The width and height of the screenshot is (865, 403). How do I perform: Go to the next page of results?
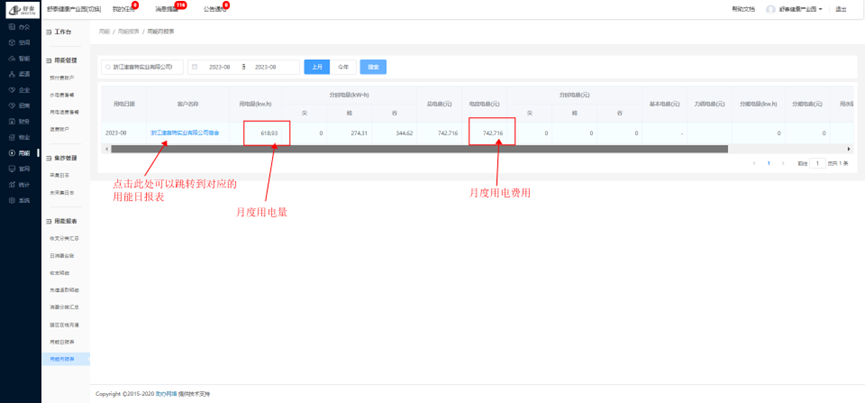click(782, 164)
